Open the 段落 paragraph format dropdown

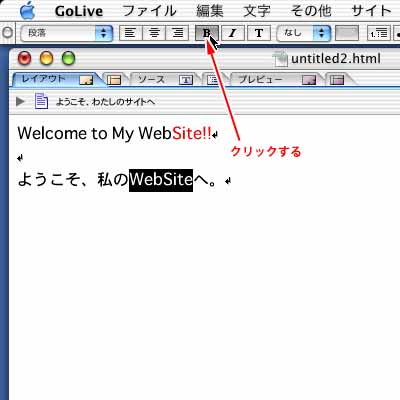[x=67, y=33]
